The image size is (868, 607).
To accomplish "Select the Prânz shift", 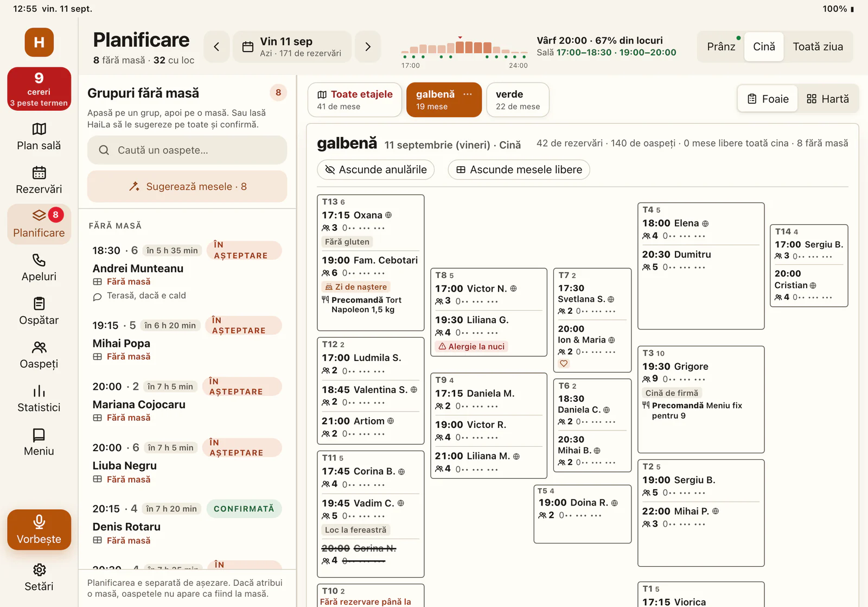I will (721, 47).
